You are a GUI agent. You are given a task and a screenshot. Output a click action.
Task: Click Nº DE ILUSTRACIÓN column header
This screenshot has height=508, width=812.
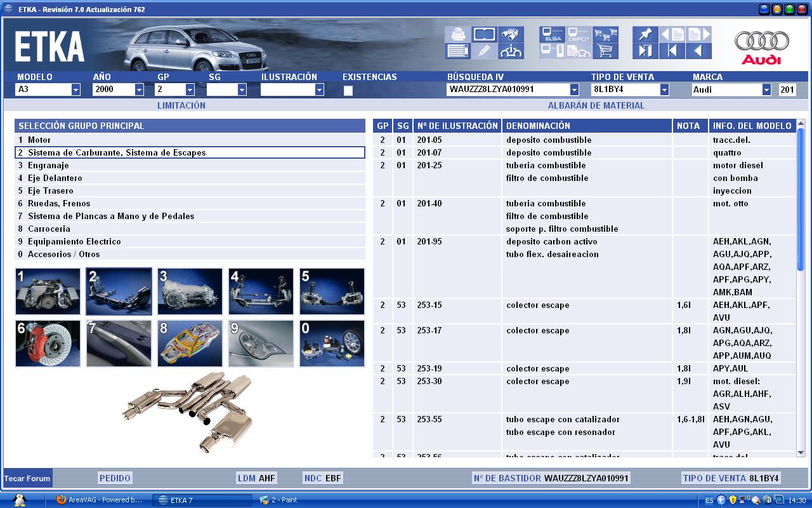click(x=457, y=126)
